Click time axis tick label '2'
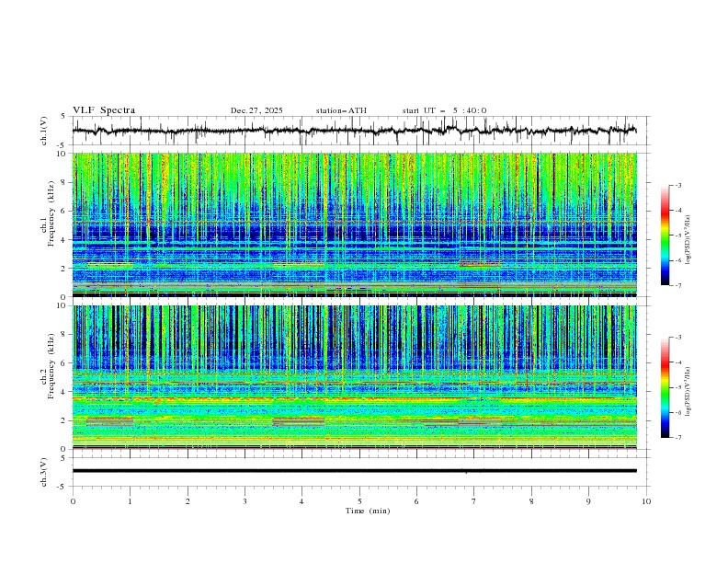Screen dimensions: 728x563 point(188,501)
